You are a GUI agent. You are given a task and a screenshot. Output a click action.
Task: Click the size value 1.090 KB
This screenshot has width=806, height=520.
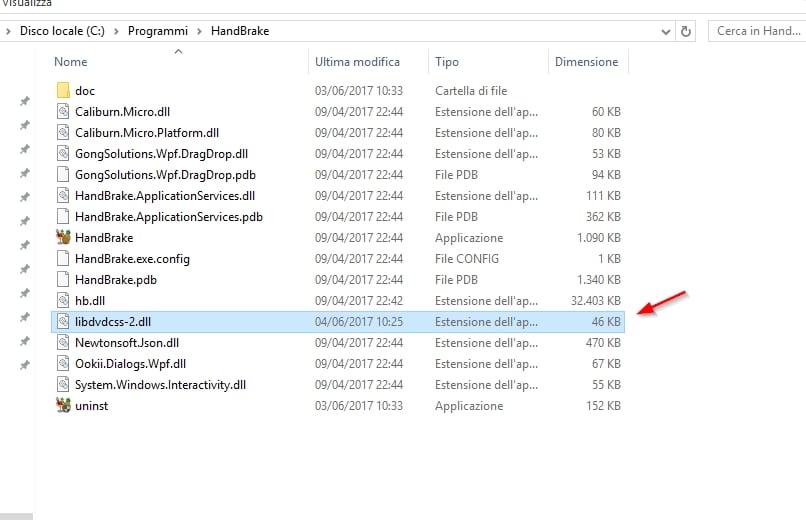tap(599, 237)
